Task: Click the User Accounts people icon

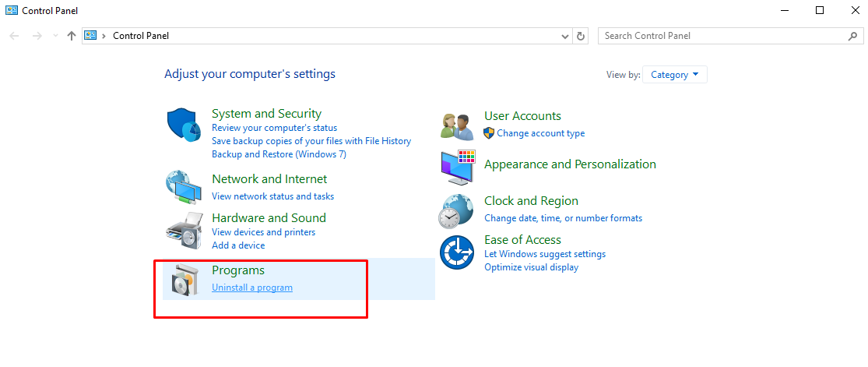Action: click(x=457, y=125)
